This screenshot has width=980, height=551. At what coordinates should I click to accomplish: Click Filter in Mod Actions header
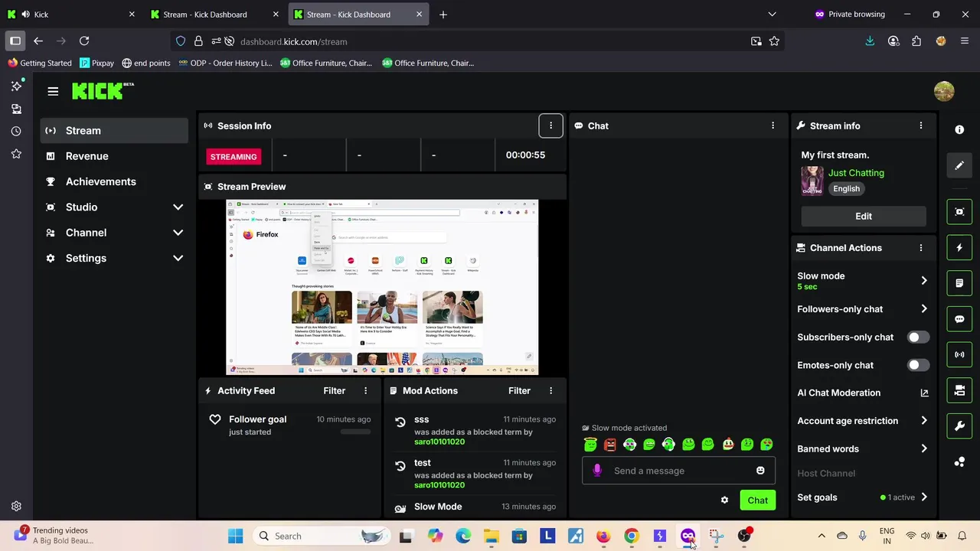pyautogui.click(x=519, y=391)
